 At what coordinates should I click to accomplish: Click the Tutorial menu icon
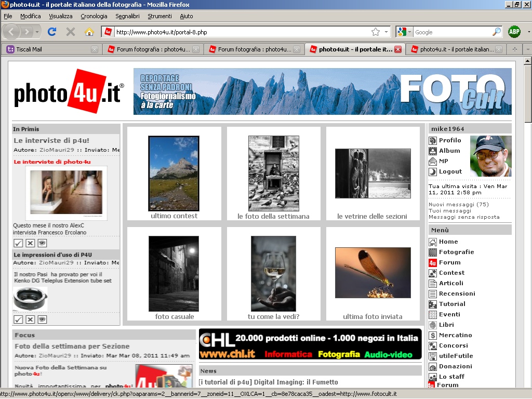click(433, 304)
